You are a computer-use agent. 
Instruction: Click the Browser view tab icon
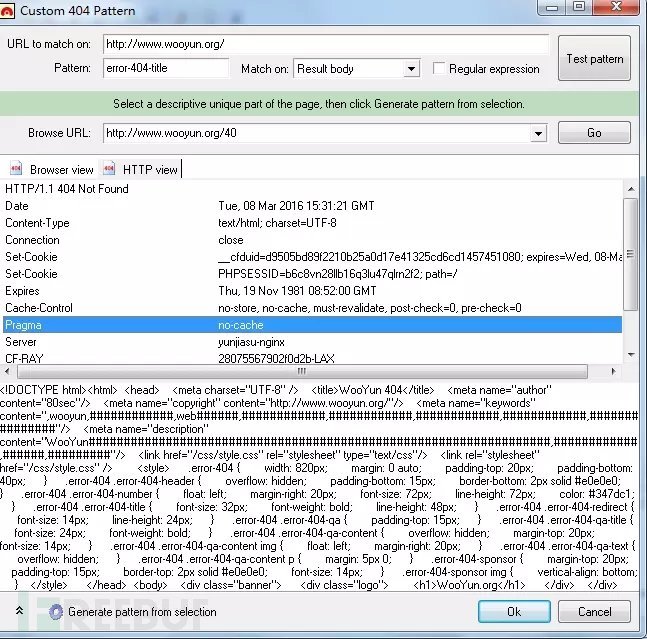[x=16, y=168]
